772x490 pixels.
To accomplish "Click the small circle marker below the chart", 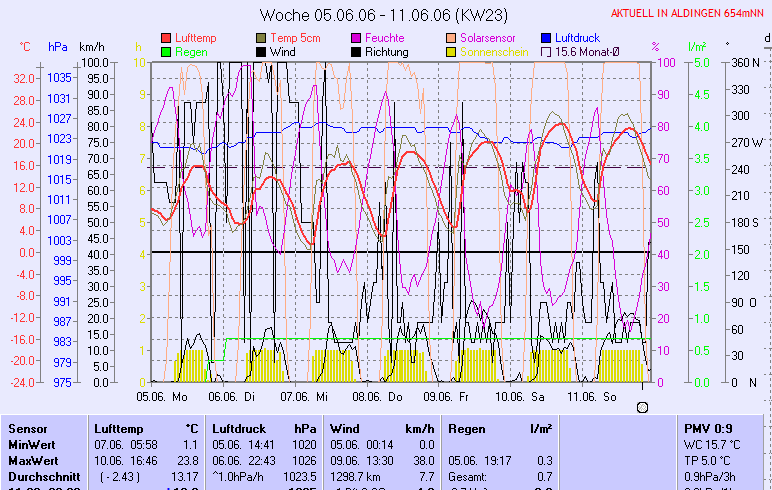I will pos(642,407).
